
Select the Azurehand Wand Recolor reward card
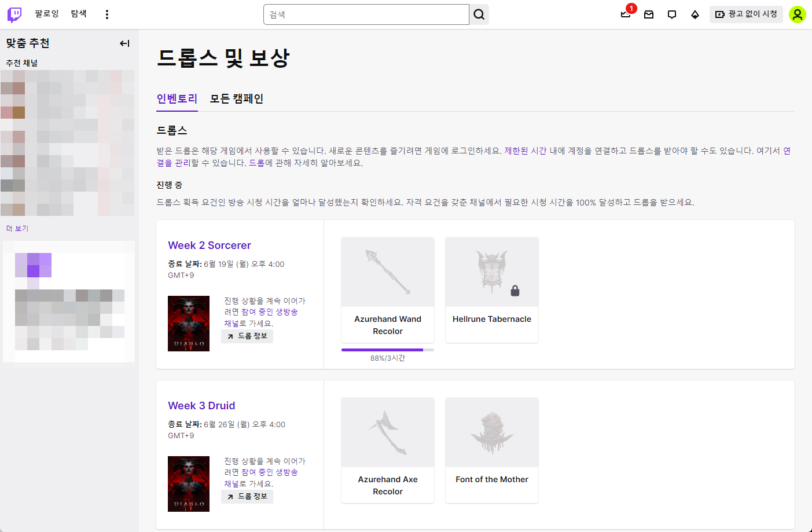point(388,290)
